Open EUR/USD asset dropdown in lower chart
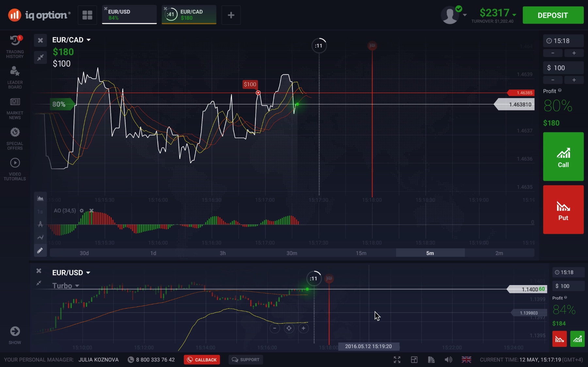The height and width of the screenshot is (367, 588). 71,273
